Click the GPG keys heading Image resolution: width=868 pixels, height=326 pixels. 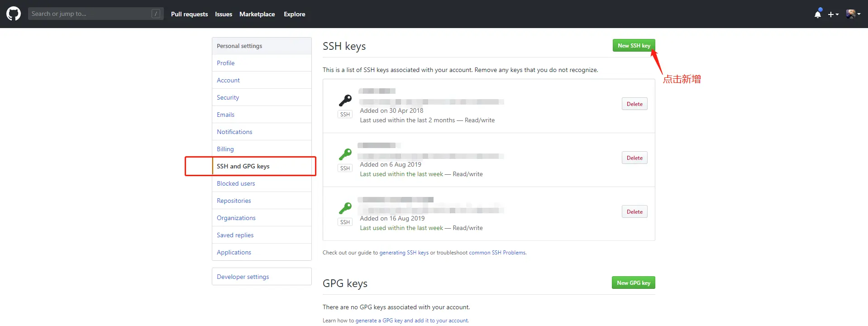pos(345,283)
